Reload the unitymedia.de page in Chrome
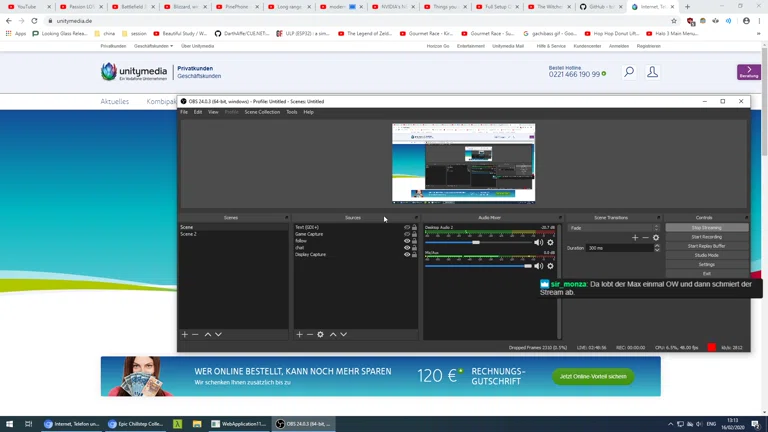The width and height of the screenshot is (768, 432). (34, 21)
